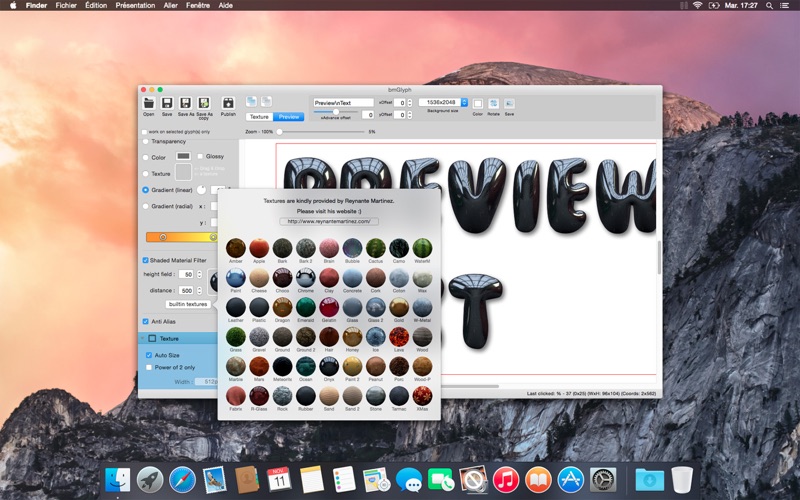This screenshot has width=800, height=500.
Task: Click the height field stepper
Action: click(x=199, y=274)
